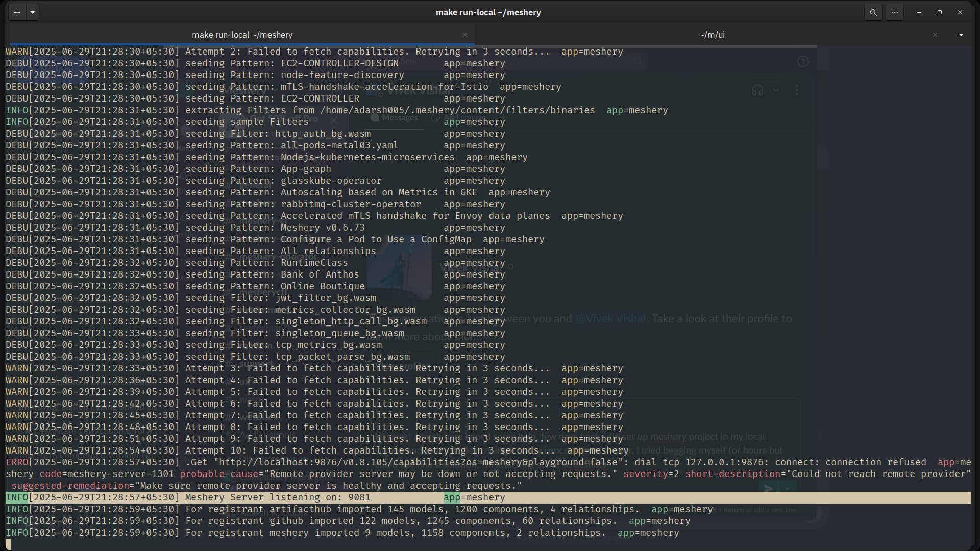Click "all-pods-metal03.yaml" text
Viewport: 980px width, 551px height.
[x=339, y=145]
